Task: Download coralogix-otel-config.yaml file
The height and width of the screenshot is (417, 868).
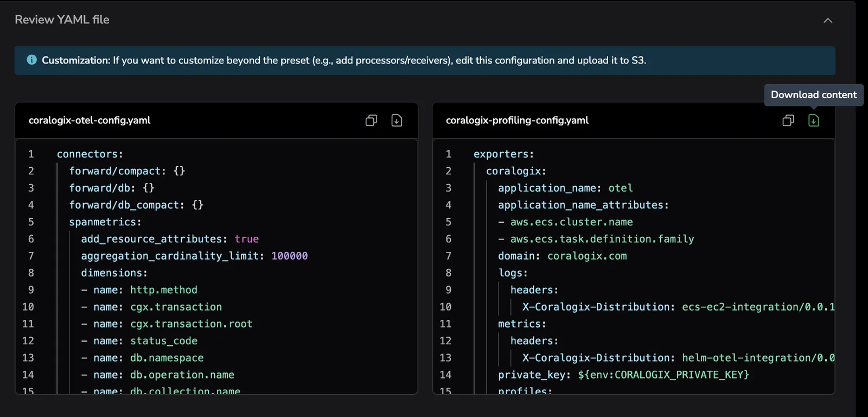Action: tap(397, 121)
